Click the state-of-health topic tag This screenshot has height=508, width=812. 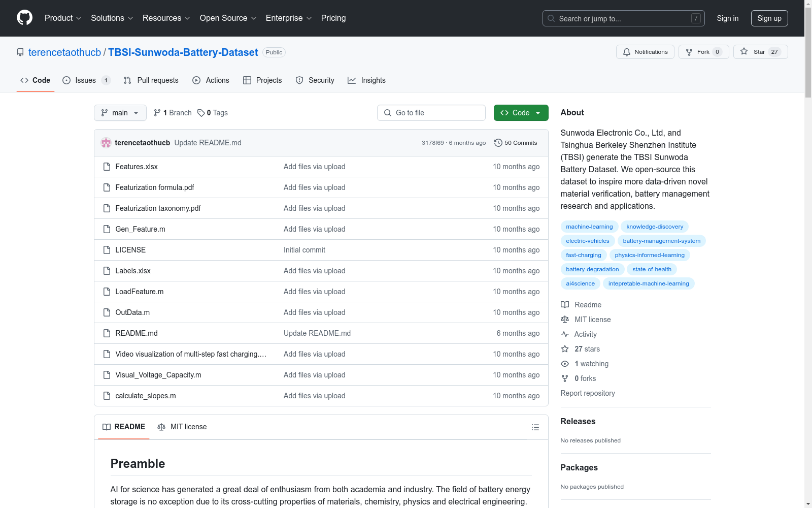click(652, 269)
